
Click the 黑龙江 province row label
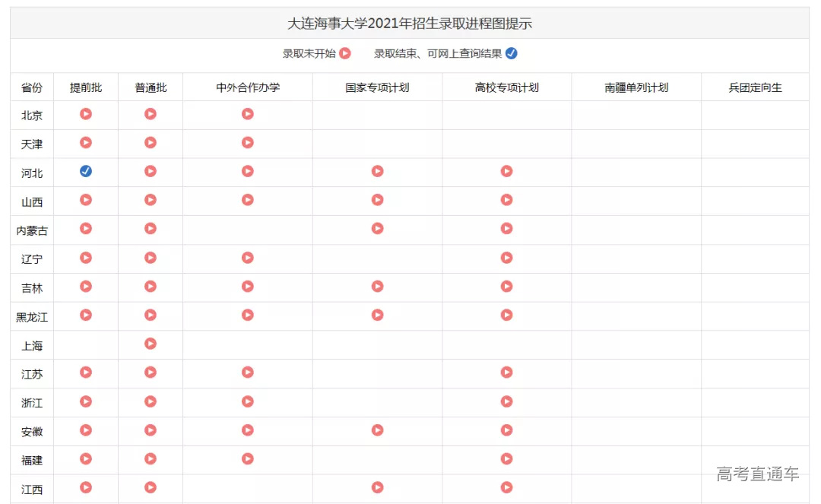tap(32, 317)
